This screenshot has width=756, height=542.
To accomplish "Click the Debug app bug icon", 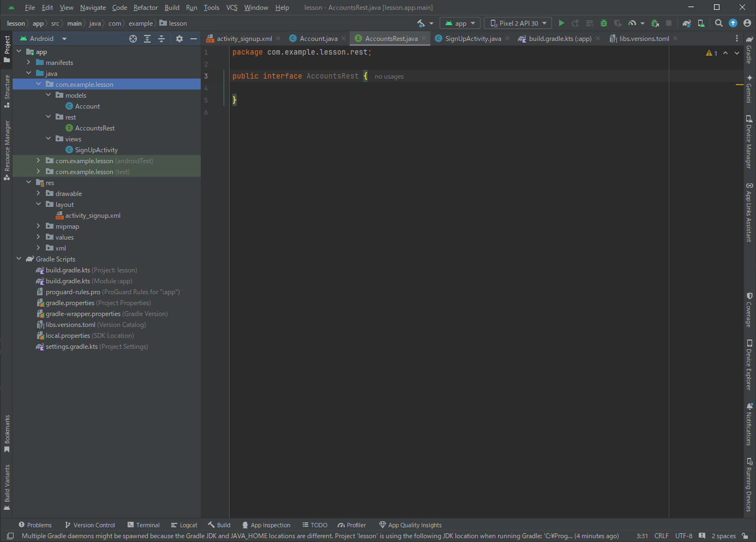I will tap(604, 23).
